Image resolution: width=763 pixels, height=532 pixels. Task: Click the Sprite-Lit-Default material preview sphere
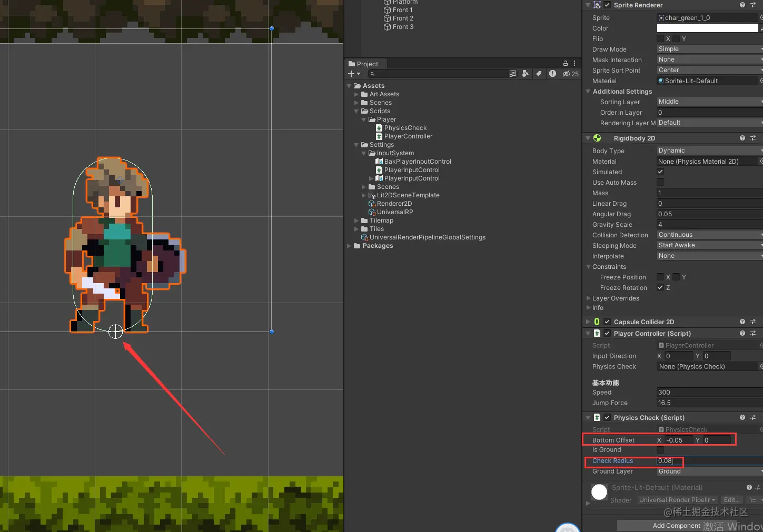pyautogui.click(x=599, y=492)
